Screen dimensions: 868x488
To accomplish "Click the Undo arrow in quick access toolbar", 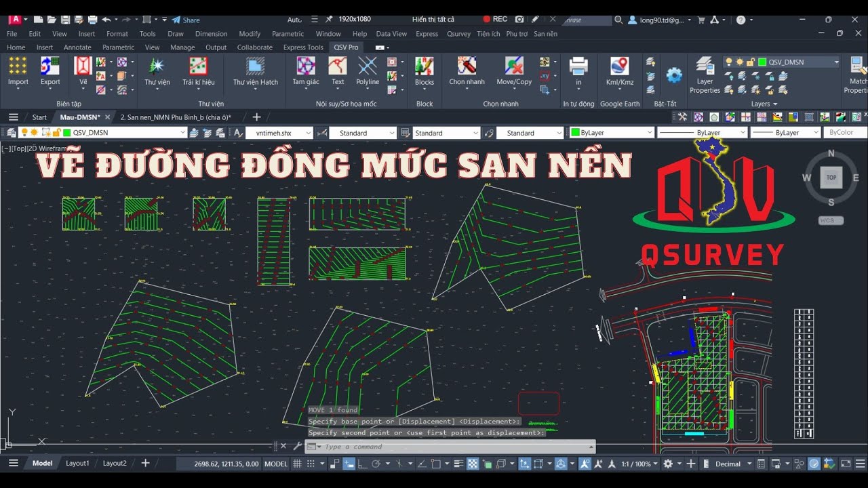I will (x=106, y=20).
